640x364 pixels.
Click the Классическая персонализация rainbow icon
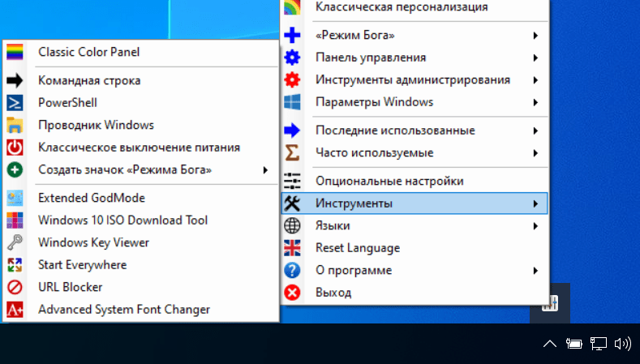click(x=292, y=7)
